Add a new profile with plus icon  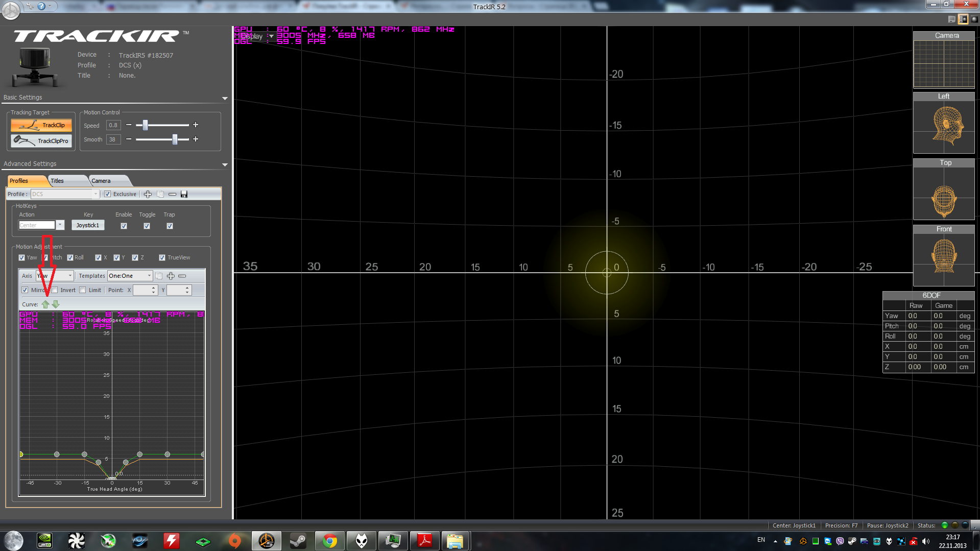[x=148, y=194]
